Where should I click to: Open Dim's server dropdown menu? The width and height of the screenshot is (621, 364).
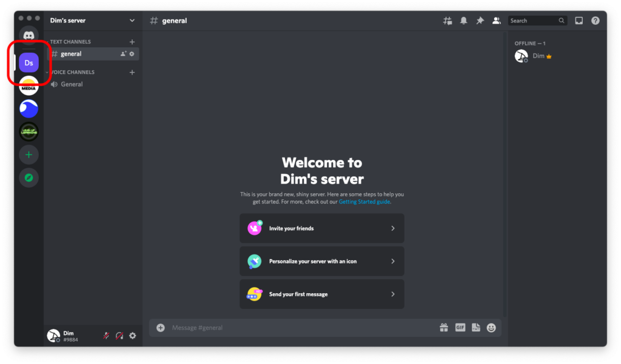(132, 21)
